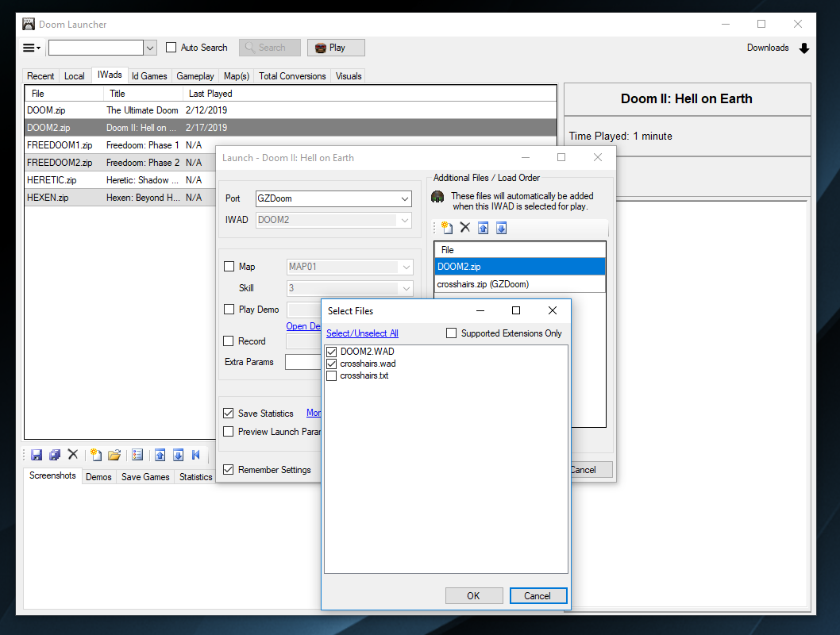The image size is (840, 635).
Task: Enable the Supported Extensions Only checkbox
Action: pos(451,333)
